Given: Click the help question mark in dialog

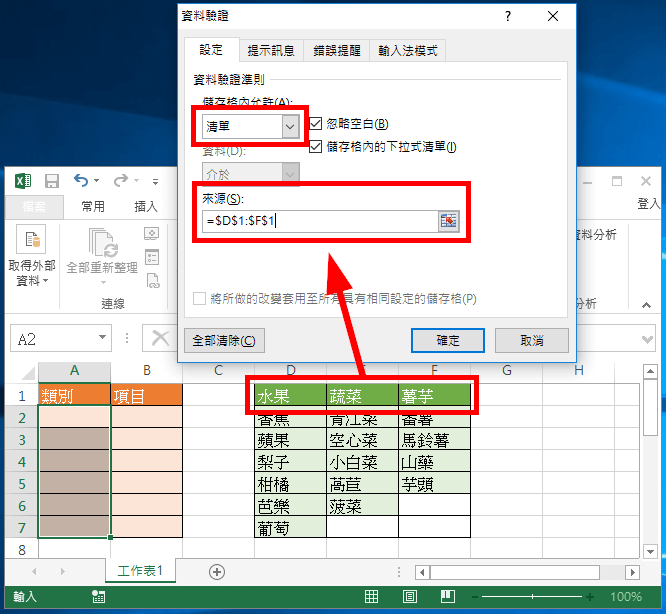Looking at the screenshot, I should coord(508,17).
